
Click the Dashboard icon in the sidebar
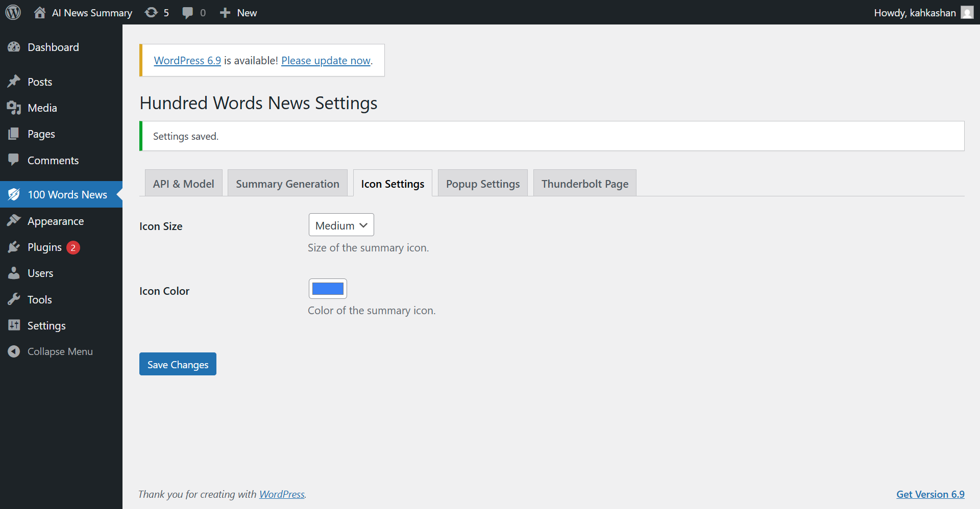pos(14,47)
